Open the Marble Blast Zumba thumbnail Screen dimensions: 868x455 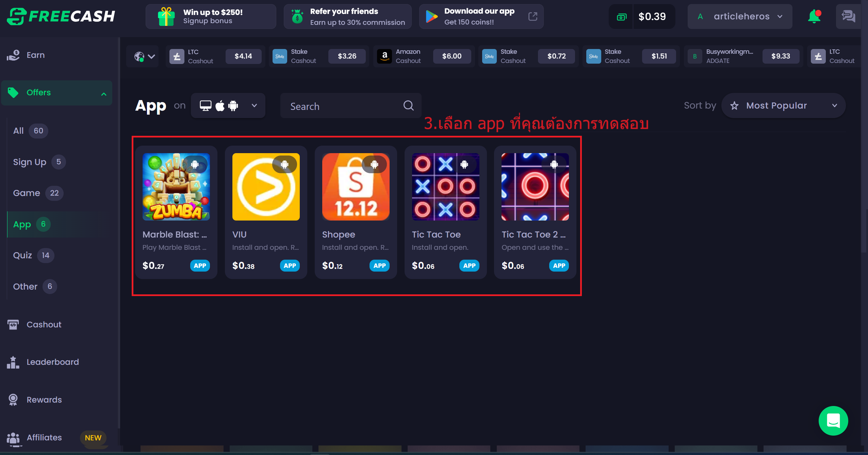pyautogui.click(x=176, y=186)
